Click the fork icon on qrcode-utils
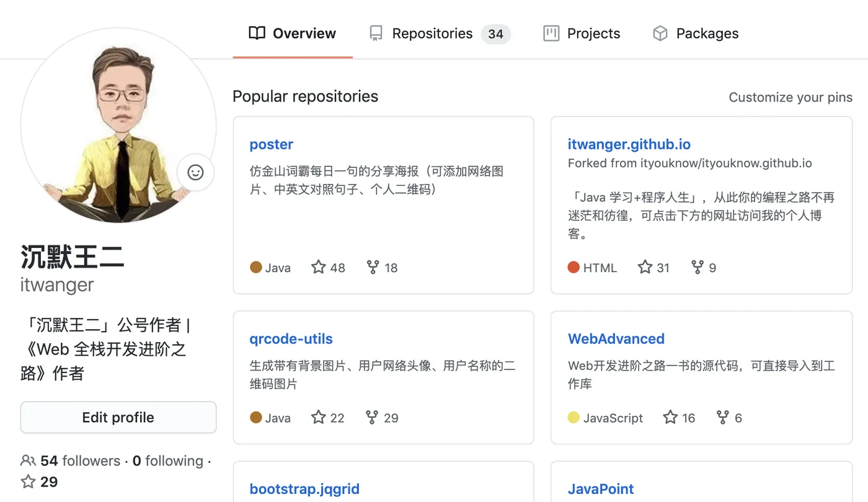Image resolution: width=868 pixels, height=502 pixels. click(x=372, y=417)
